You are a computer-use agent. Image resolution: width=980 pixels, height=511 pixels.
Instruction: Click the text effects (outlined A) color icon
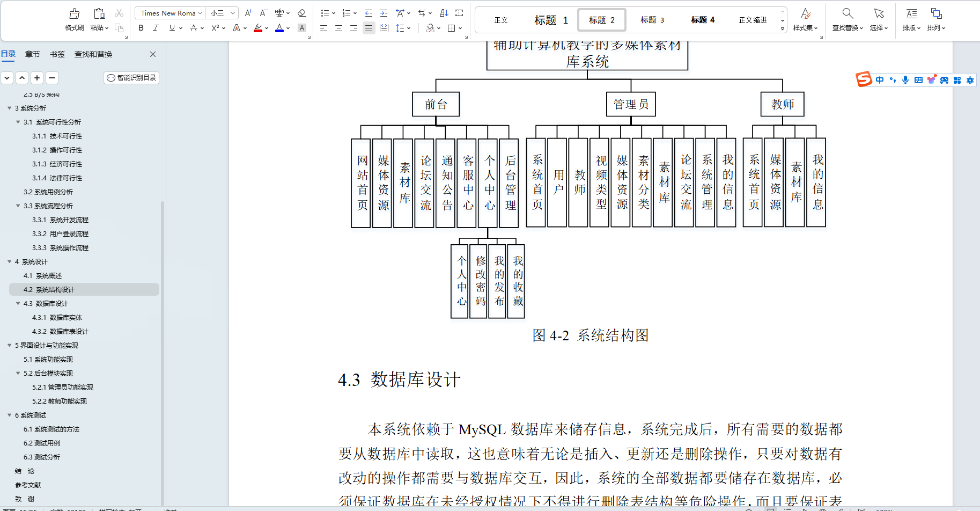click(x=237, y=28)
